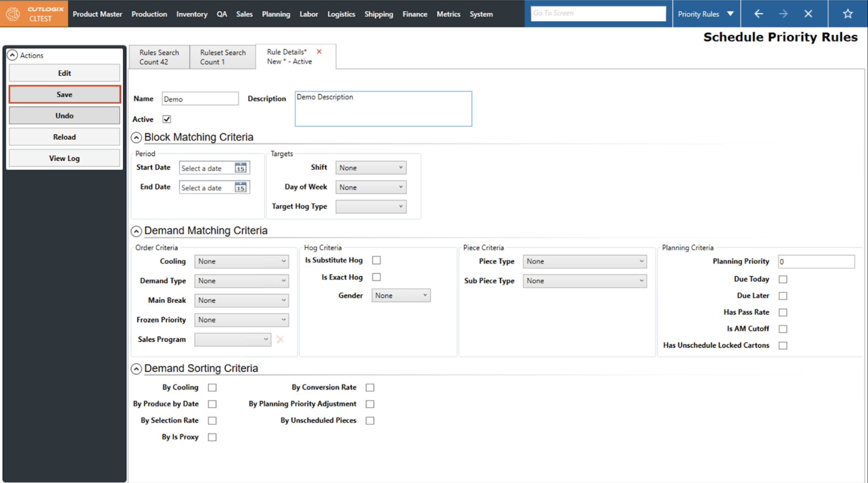Open the Piece Type dropdown
The width and height of the screenshot is (868, 483).
point(584,261)
